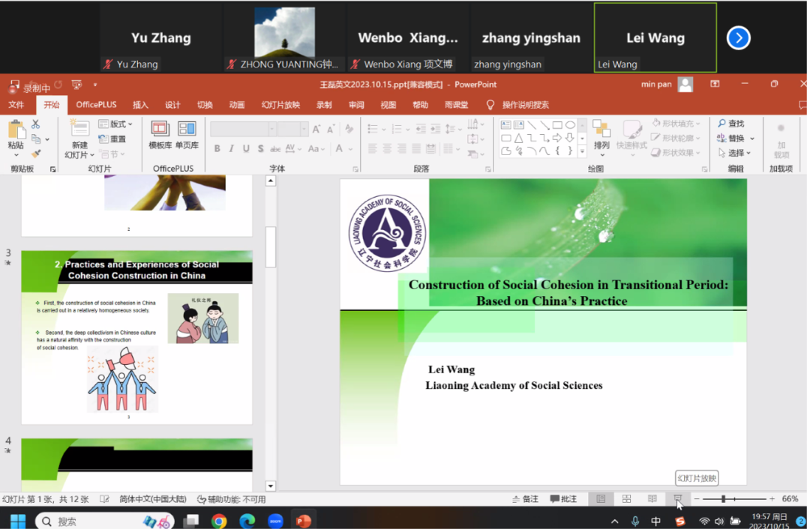Open the Replace (替换) dropdown arrow
The width and height of the screenshot is (810, 532).
pos(752,139)
